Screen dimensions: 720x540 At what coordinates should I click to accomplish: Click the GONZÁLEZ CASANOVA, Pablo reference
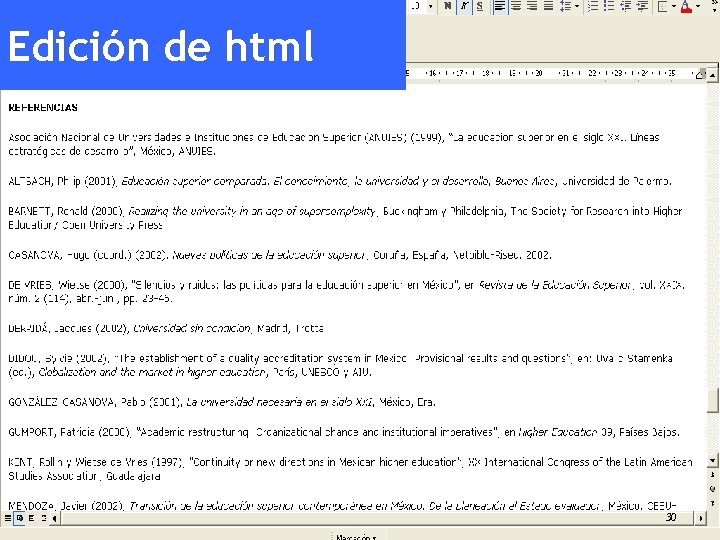(x=222, y=402)
